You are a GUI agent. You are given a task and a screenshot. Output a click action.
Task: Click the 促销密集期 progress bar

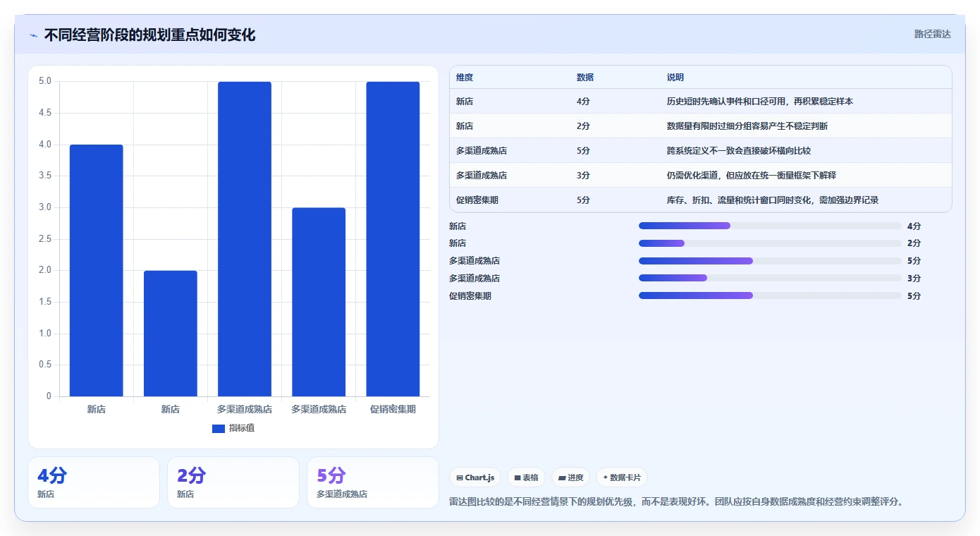click(x=770, y=296)
